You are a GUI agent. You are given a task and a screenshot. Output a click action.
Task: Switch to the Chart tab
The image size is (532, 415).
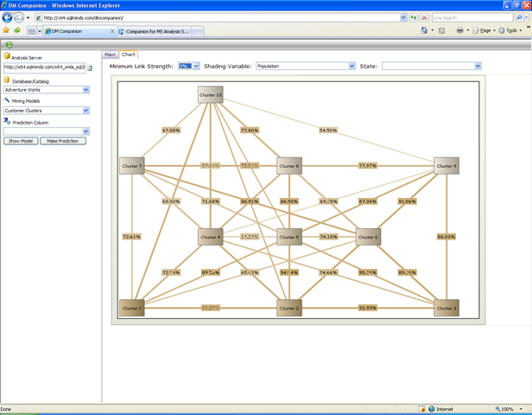128,54
